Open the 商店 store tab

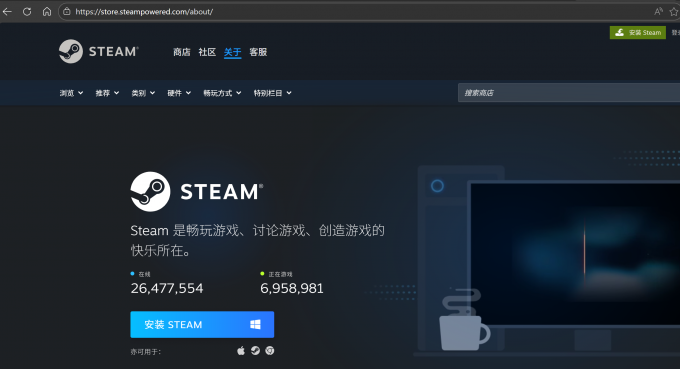[182, 52]
